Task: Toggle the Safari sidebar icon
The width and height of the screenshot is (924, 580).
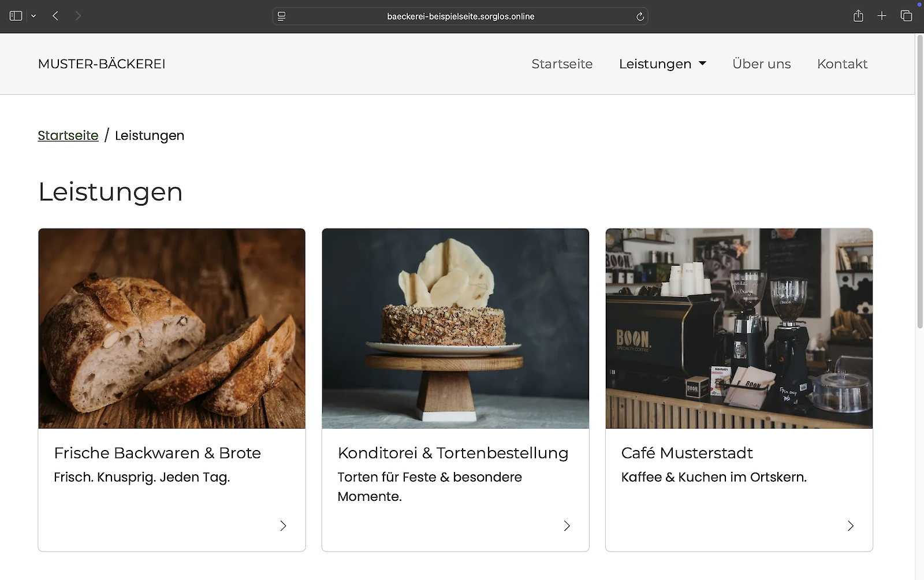Action: 16,16
